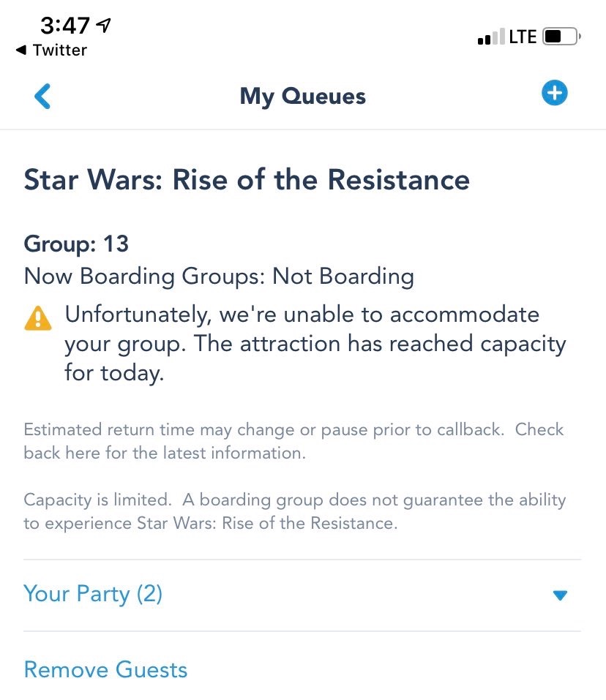Select the Now Boarding Groups status line
The width and height of the screenshot is (606, 700).
tap(219, 276)
